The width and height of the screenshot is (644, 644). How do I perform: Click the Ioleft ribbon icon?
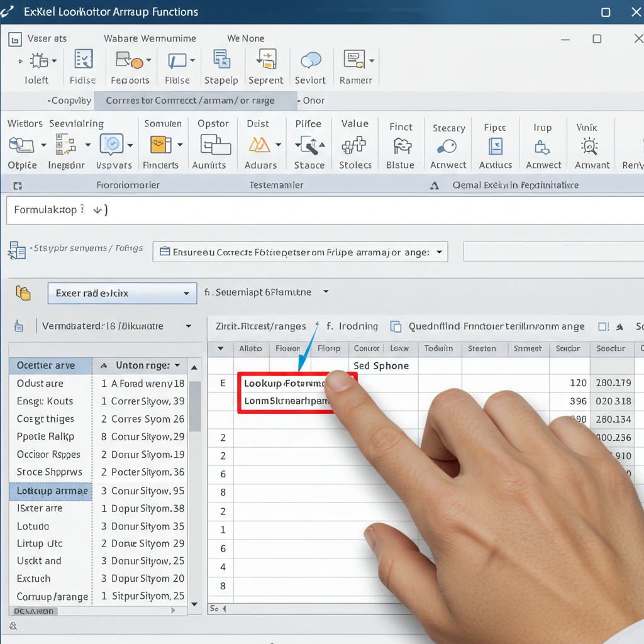[39, 61]
